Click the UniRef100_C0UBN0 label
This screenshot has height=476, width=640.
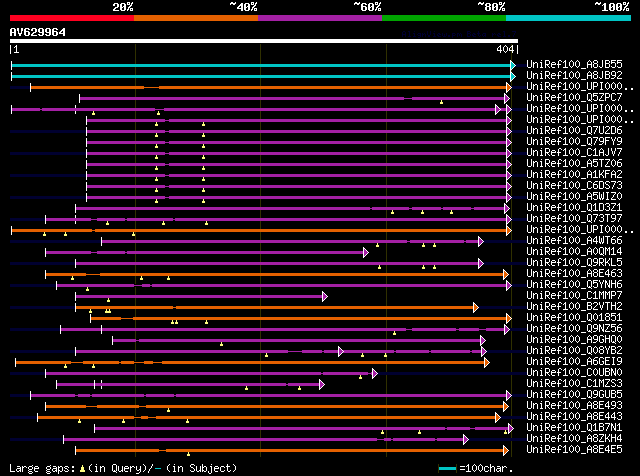pyautogui.click(x=574, y=373)
